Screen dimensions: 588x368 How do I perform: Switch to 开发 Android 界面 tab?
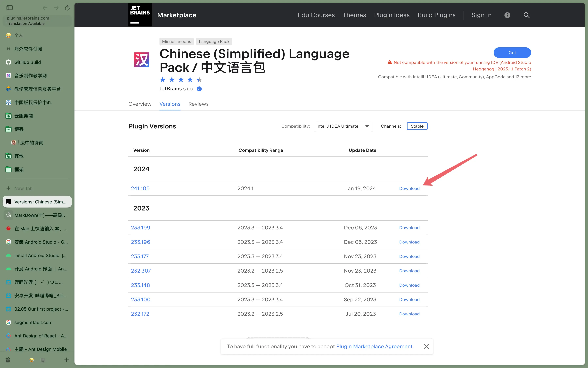tap(37, 269)
